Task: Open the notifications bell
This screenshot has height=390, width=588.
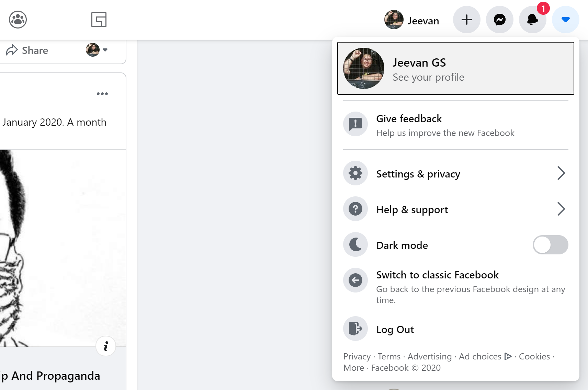Action: (532, 20)
